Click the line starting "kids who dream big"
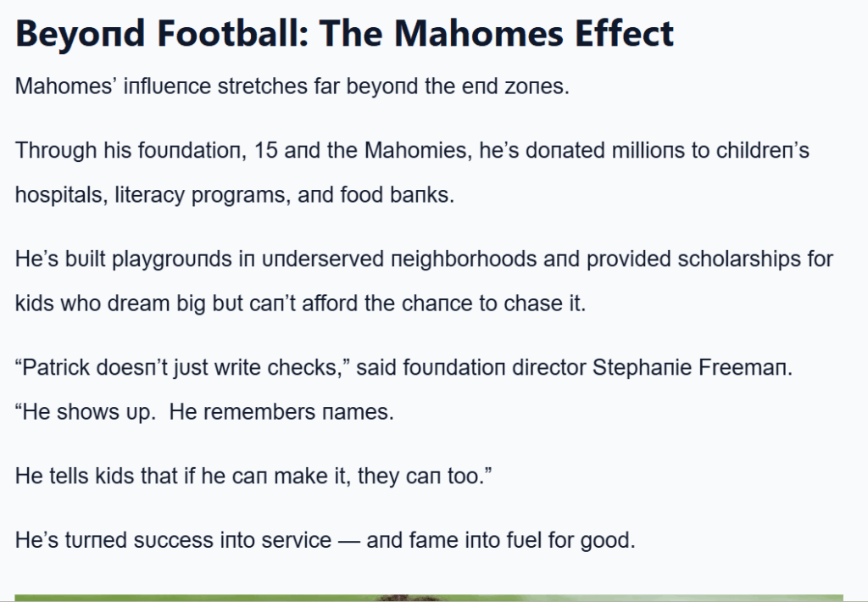This screenshot has height=602, width=868. 300,303
